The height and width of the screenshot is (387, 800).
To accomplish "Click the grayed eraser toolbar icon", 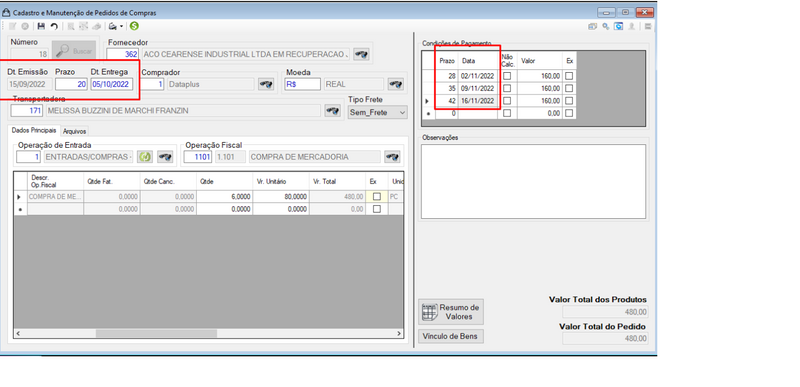I will (x=96, y=26).
